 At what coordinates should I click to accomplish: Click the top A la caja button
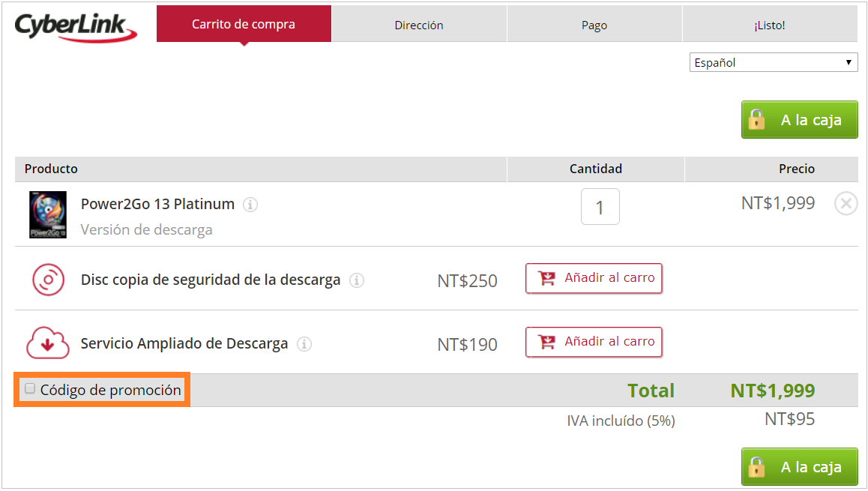[799, 120]
